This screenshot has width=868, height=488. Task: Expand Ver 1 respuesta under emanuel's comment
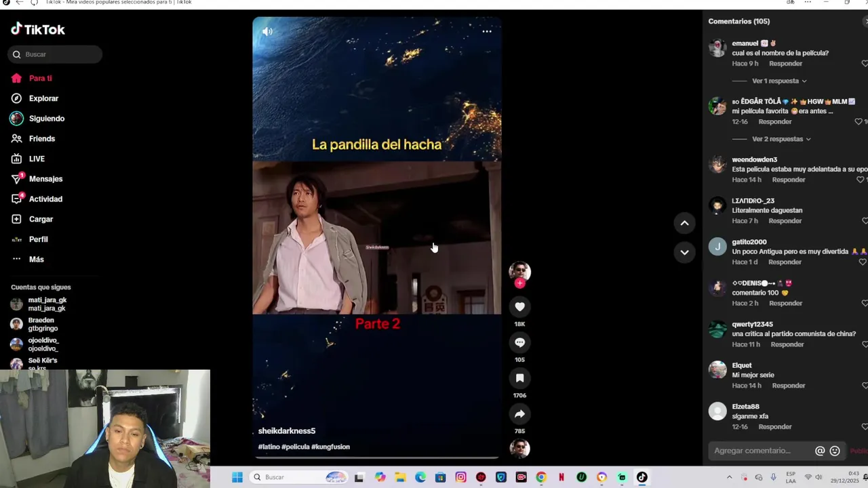[x=779, y=81]
